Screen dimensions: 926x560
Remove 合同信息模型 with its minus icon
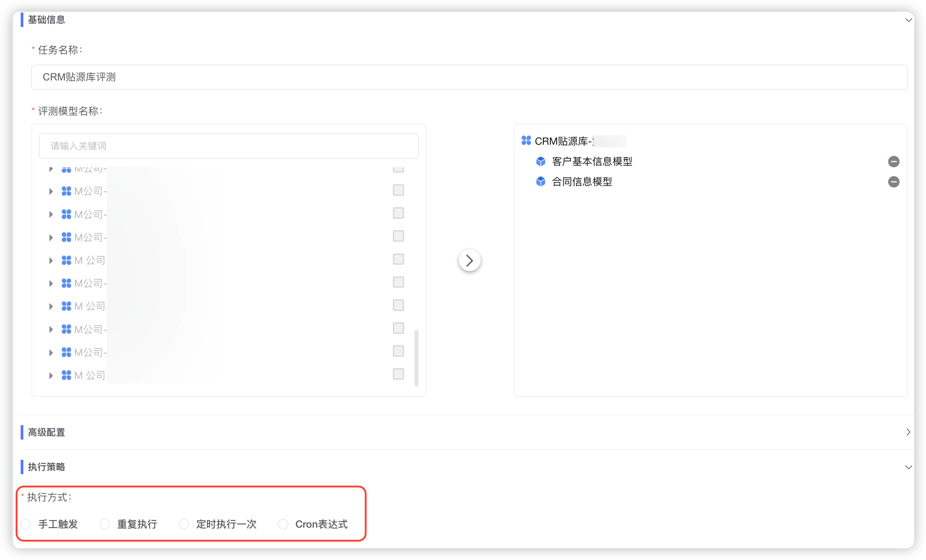point(894,182)
